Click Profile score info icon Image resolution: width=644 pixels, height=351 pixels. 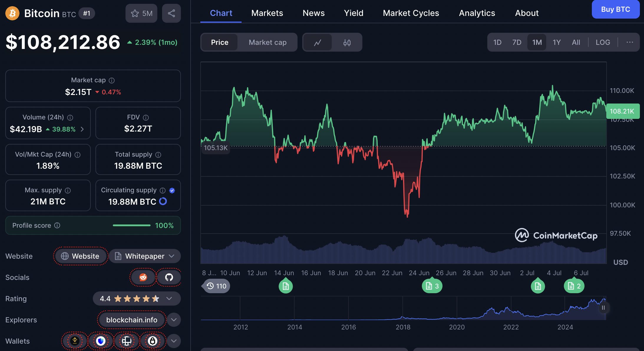[57, 225]
